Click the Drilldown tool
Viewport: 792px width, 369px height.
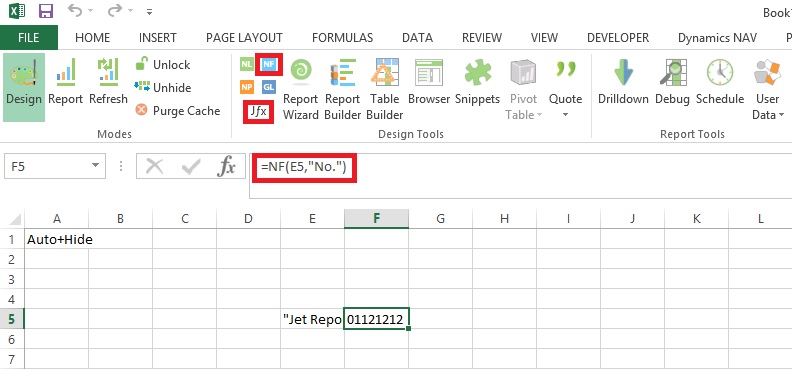pyautogui.click(x=623, y=81)
